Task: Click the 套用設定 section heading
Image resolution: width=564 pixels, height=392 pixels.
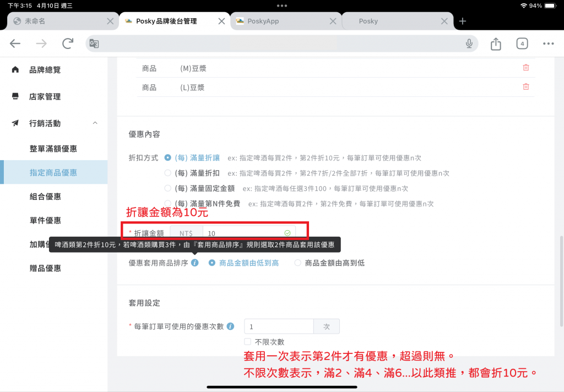Action: 144,303
